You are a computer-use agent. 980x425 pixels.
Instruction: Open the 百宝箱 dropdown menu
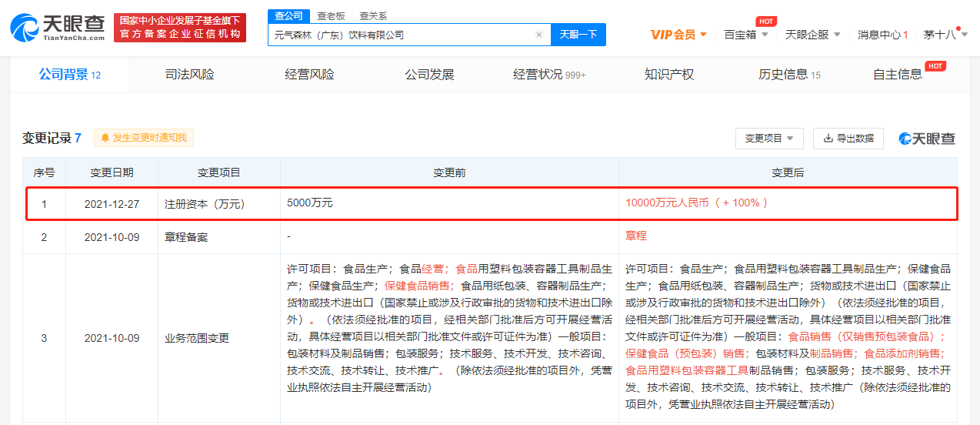(746, 35)
